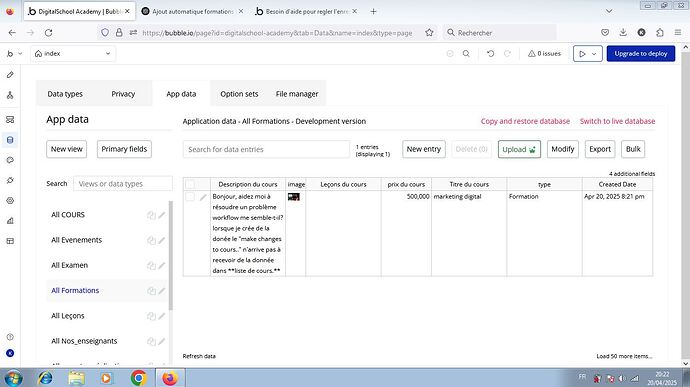The image size is (690, 387).
Task: Click the redo arrow icon
Action: [x=507, y=54]
